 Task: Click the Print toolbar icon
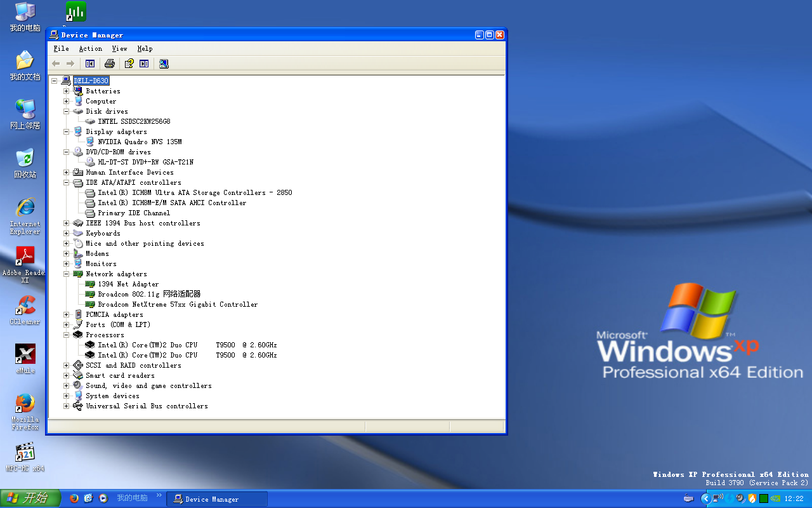pos(110,63)
